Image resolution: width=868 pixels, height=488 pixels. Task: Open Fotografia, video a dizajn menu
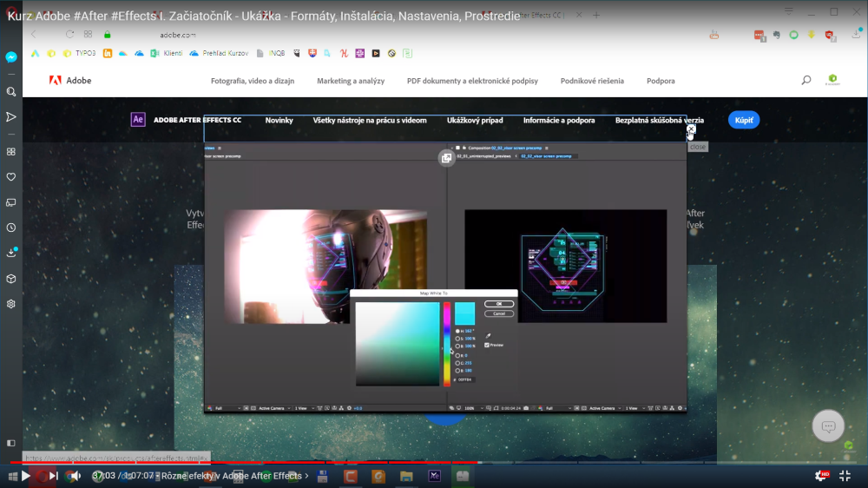click(x=253, y=81)
